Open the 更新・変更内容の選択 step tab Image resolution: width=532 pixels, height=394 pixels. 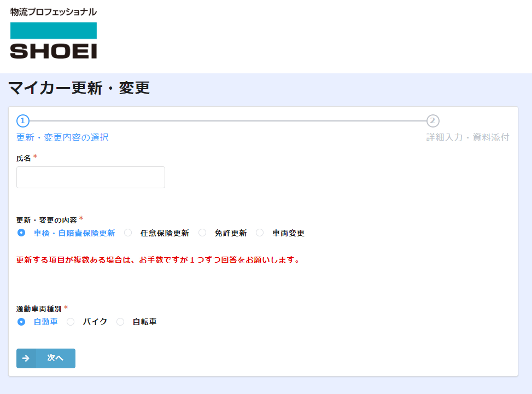tap(62, 137)
